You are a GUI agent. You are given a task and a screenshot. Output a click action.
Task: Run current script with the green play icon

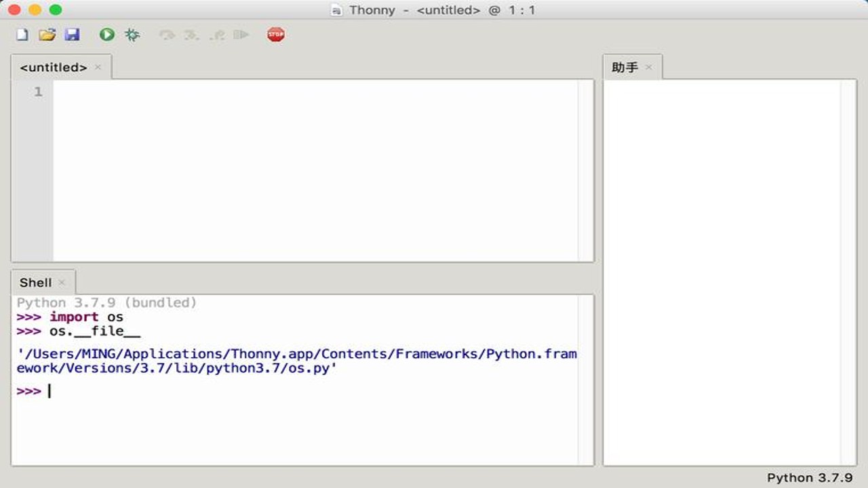[107, 35]
